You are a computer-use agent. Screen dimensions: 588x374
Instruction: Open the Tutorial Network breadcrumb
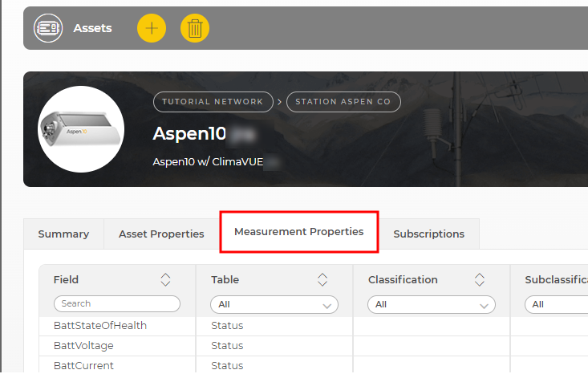click(213, 102)
